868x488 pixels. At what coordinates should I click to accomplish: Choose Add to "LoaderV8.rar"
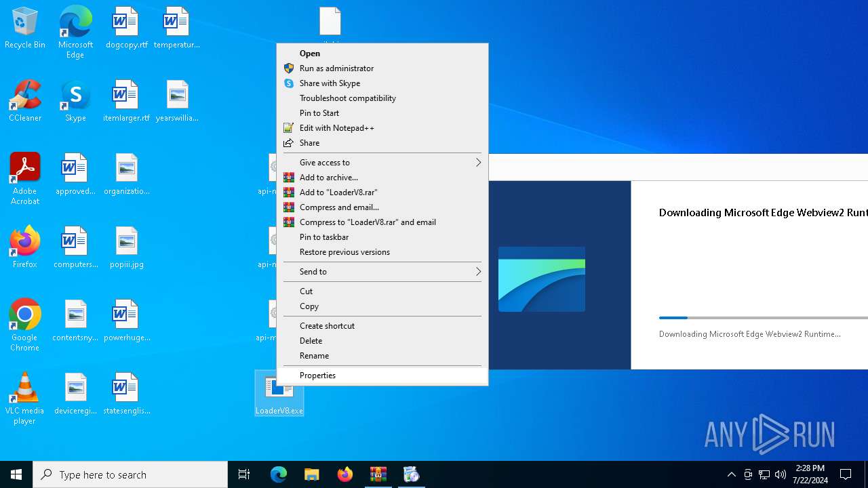(382, 192)
